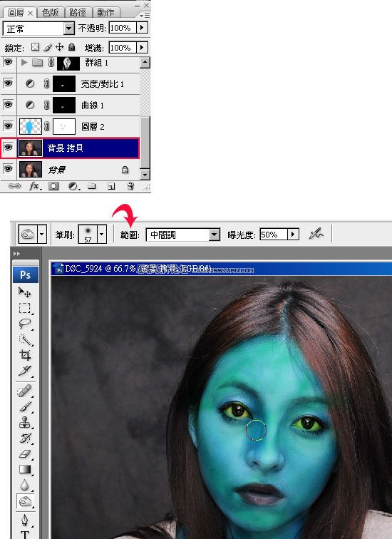Viewport: 392px width, 539px height.
Task: Hide the 群組 1 group visibility
Action: (9, 62)
